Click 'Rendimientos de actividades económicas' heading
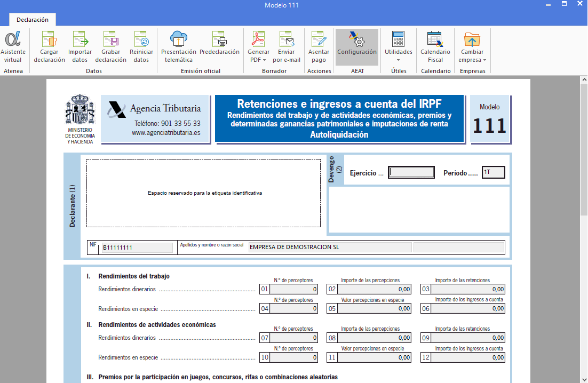Screen dimensions: 588x383 point(157,324)
